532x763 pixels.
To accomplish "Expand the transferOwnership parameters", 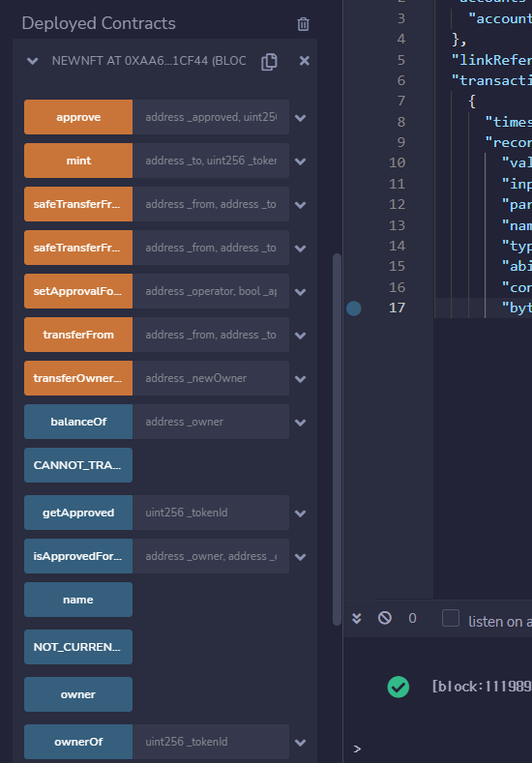I will point(301,378).
